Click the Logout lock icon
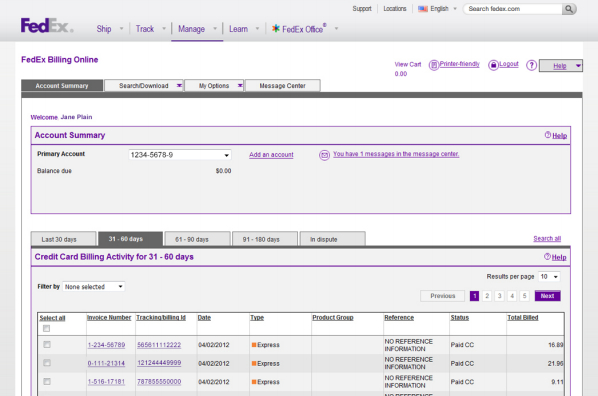The image size is (598, 396). click(493, 65)
